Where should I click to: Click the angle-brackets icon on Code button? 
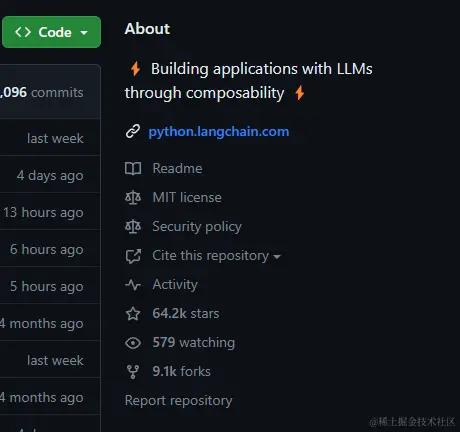pos(23,32)
